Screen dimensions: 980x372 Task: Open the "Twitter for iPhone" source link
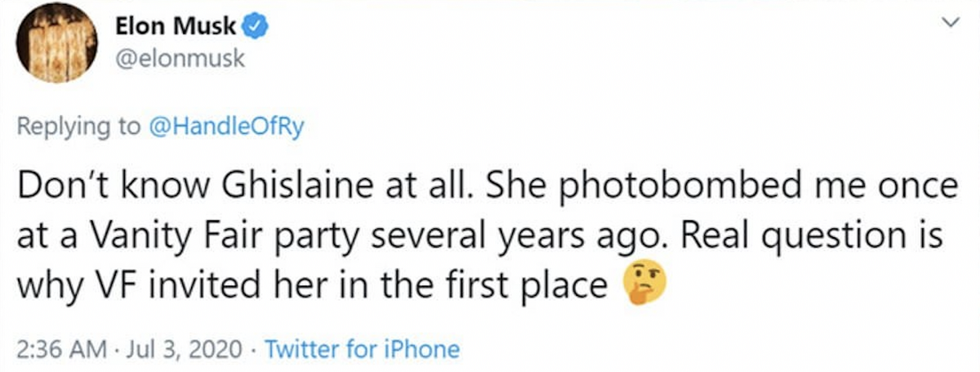click(362, 351)
